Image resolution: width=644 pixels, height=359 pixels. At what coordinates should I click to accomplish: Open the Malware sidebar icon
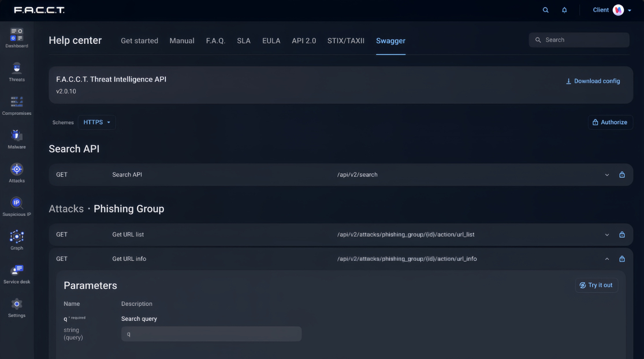[17, 136]
